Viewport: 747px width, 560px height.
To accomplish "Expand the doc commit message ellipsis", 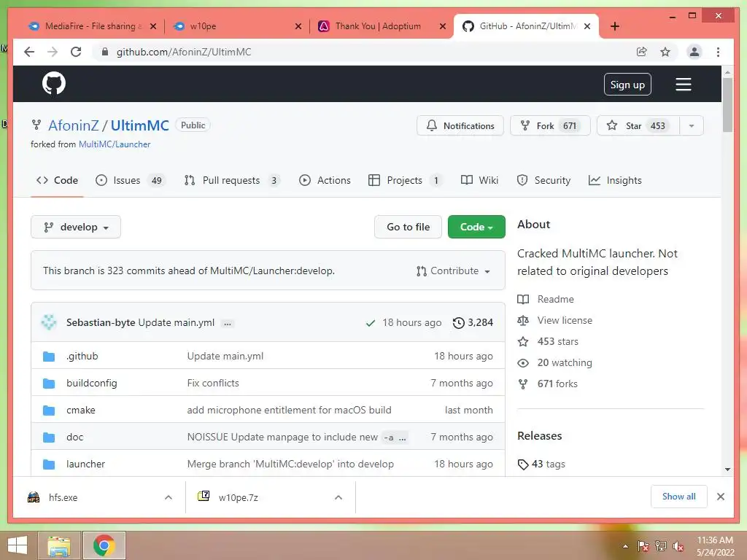I will [403, 437].
